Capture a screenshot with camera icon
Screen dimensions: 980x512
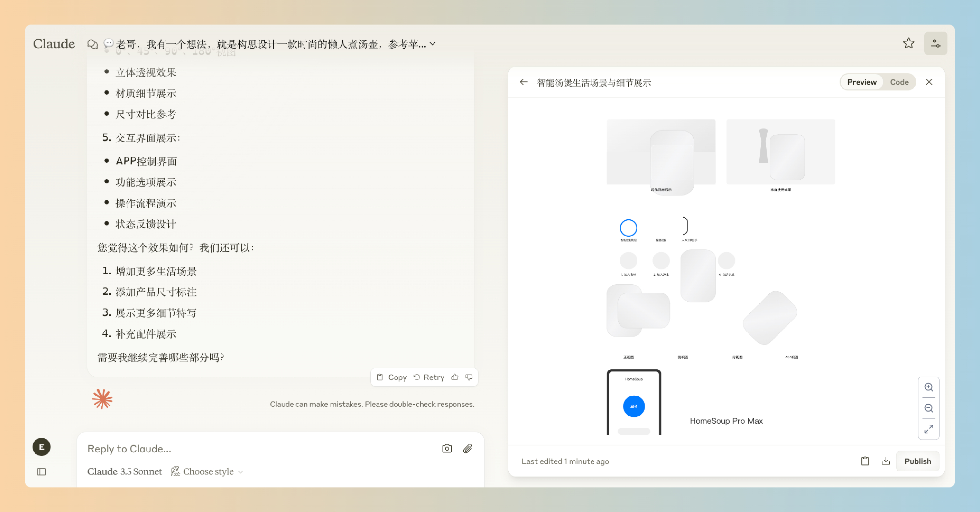(447, 448)
